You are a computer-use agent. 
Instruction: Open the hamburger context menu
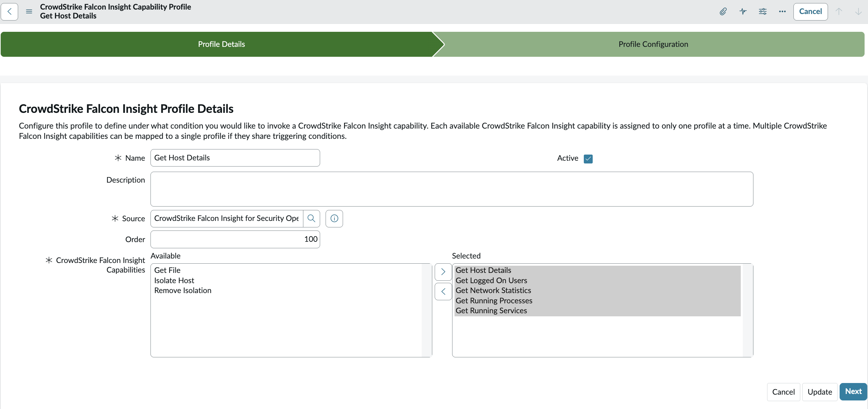[29, 12]
